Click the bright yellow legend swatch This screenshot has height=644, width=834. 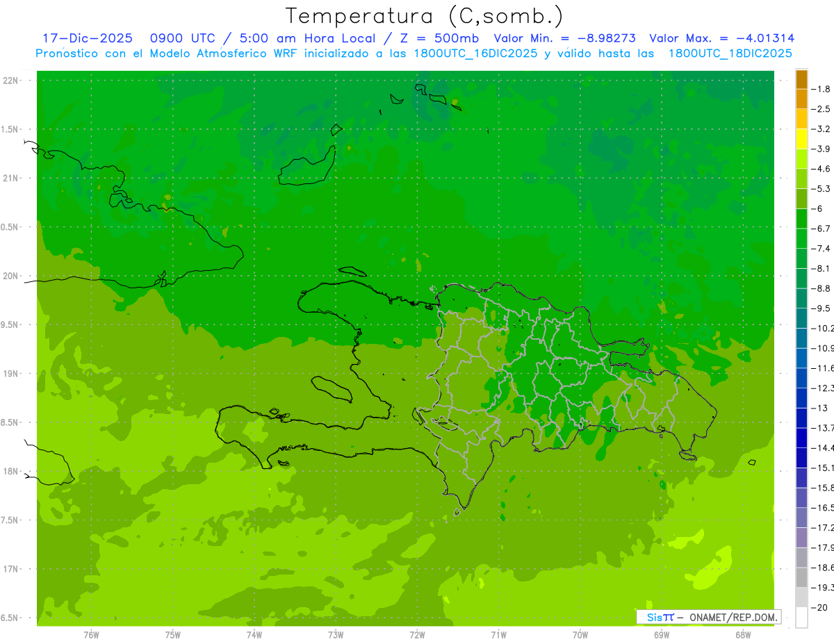[801, 139]
